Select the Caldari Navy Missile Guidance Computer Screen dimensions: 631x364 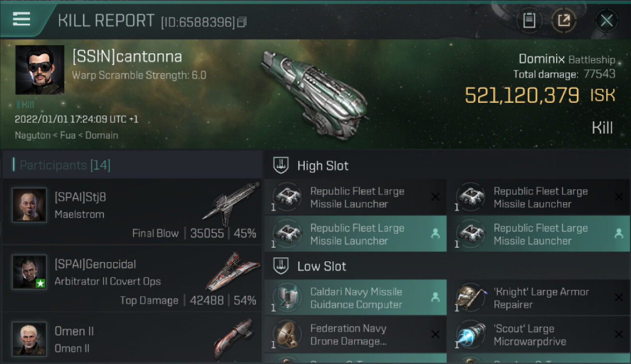(356, 298)
